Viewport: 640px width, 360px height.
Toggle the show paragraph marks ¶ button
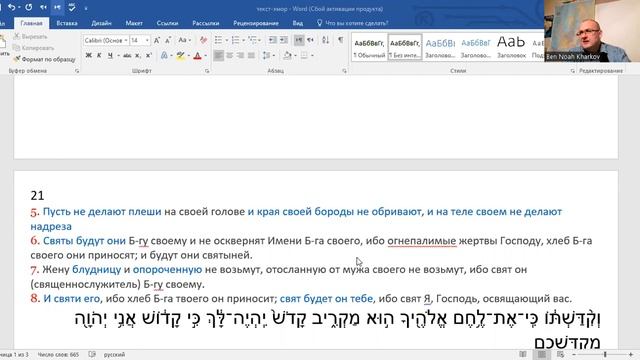tap(340, 40)
